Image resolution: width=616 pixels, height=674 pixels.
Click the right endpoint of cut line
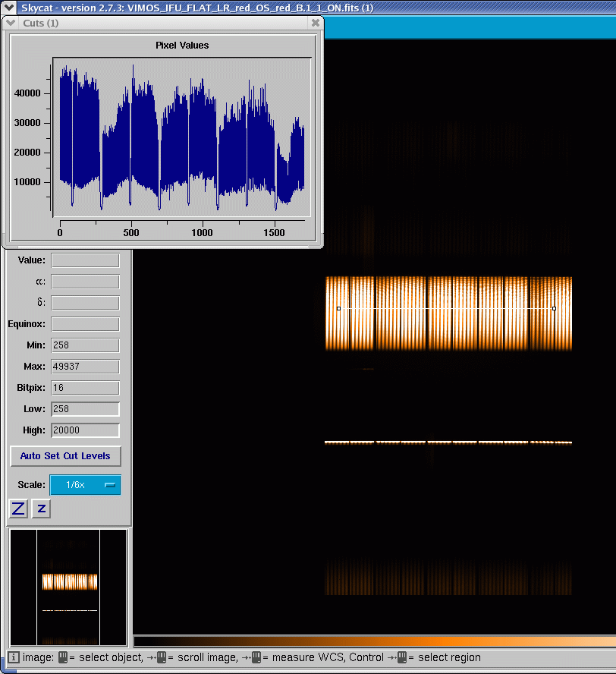point(554,309)
